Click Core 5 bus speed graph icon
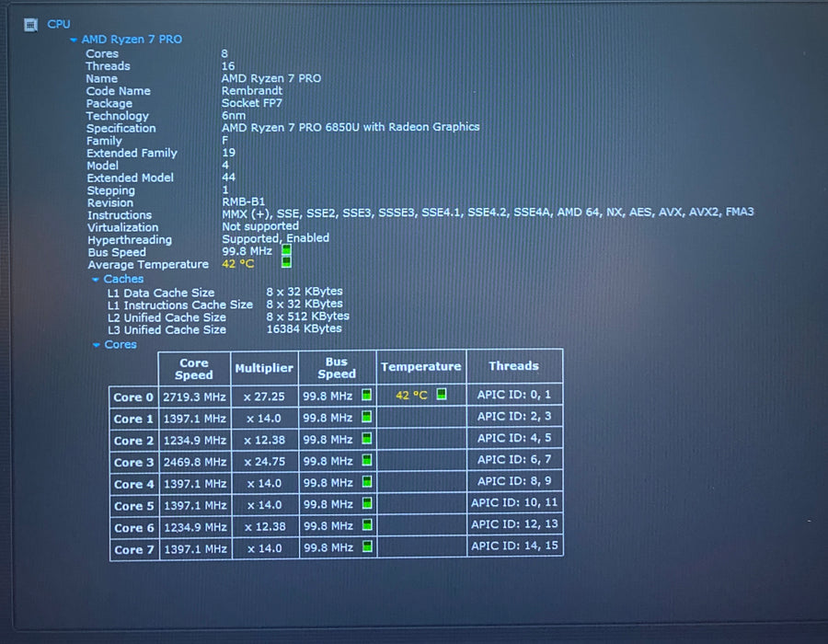This screenshot has height=644, width=828. click(367, 503)
